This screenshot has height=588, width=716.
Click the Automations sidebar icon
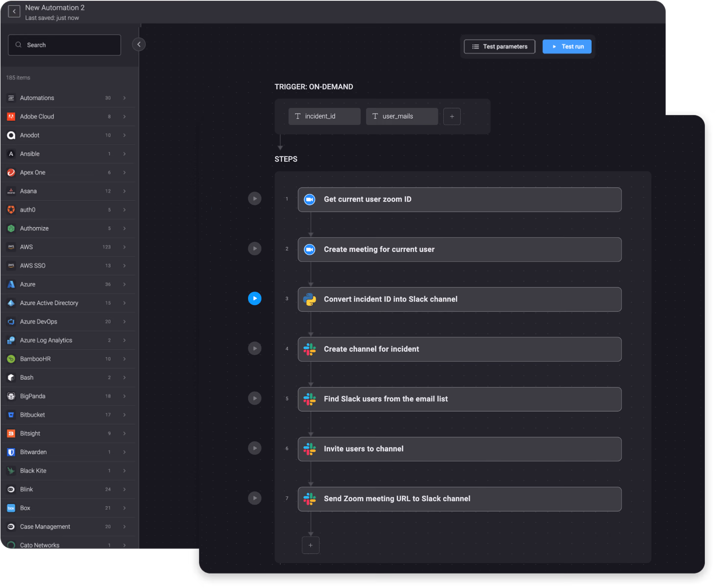click(x=11, y=98)
